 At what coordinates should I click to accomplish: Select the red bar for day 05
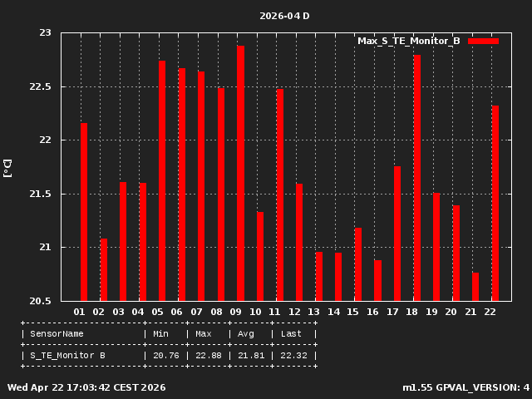pyautogui.click(x=162, y=181)
